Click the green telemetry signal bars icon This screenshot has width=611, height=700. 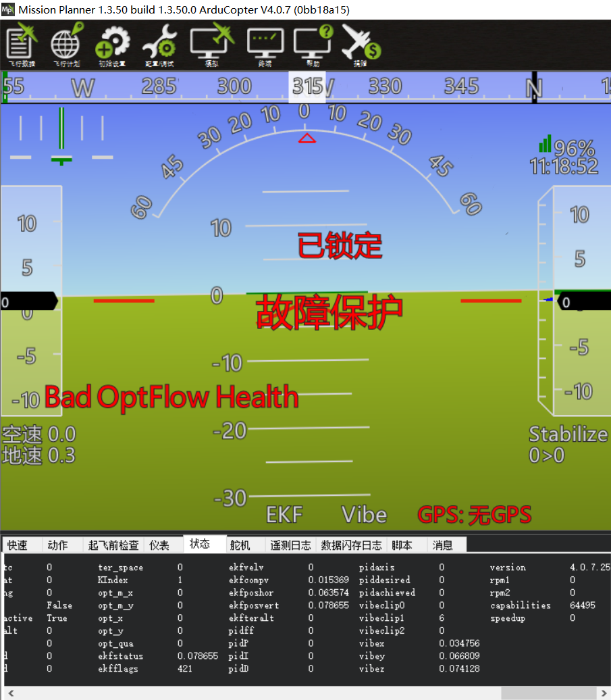coord(545,143)
